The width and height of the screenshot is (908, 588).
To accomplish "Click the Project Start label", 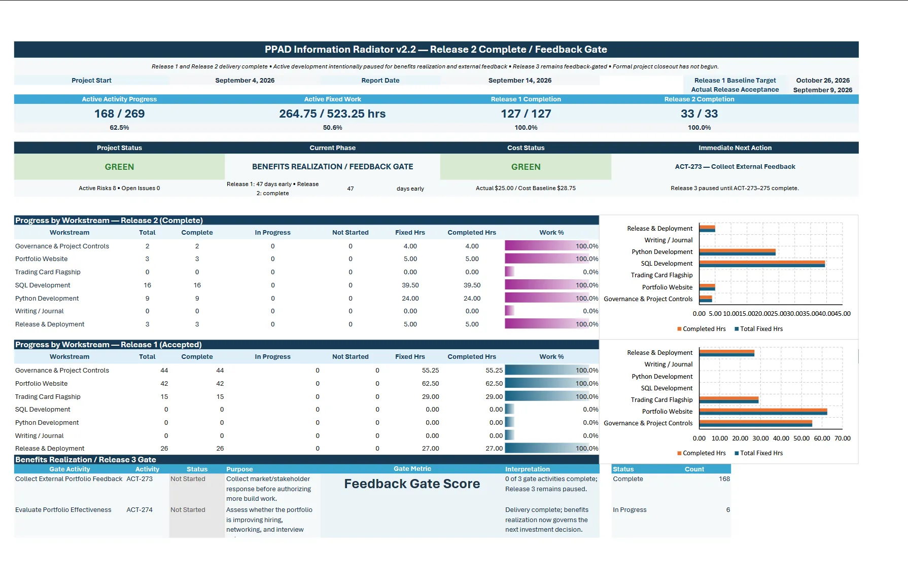I will click(x=91, y=80).
